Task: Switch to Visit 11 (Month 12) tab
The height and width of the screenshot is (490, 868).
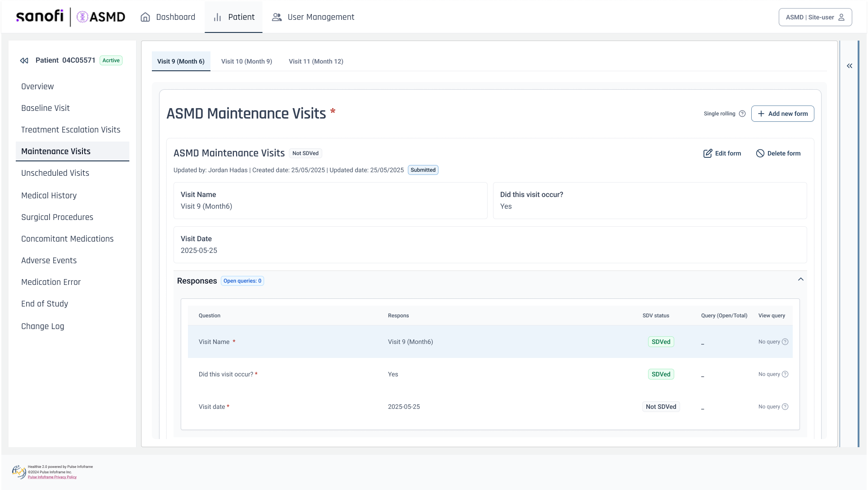Action: [x=316, y=61]
